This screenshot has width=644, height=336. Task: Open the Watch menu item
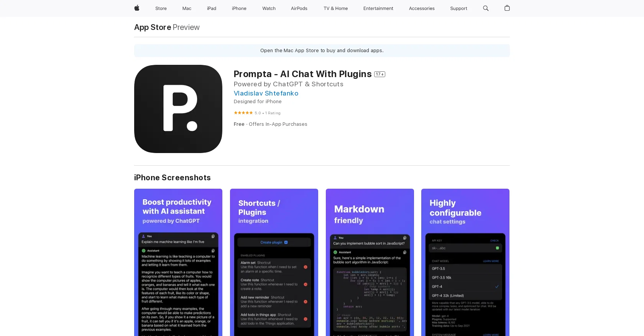[269, 8]
